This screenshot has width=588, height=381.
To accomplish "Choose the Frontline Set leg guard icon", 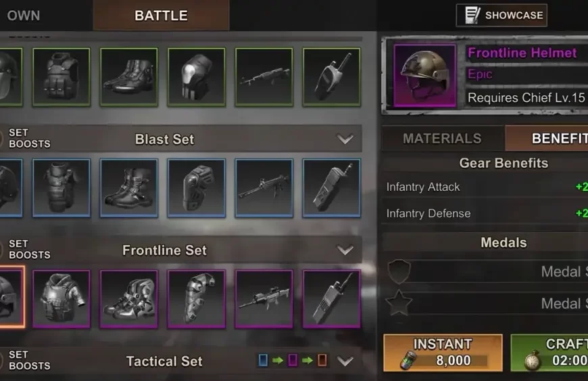I will click(197, 299).
